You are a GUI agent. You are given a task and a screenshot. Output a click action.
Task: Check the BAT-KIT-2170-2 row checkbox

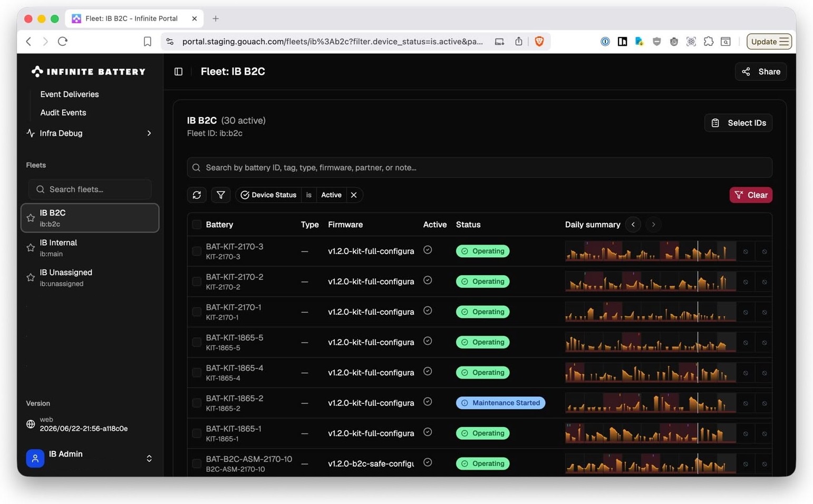pyautogui.click(x=197, y=282)
